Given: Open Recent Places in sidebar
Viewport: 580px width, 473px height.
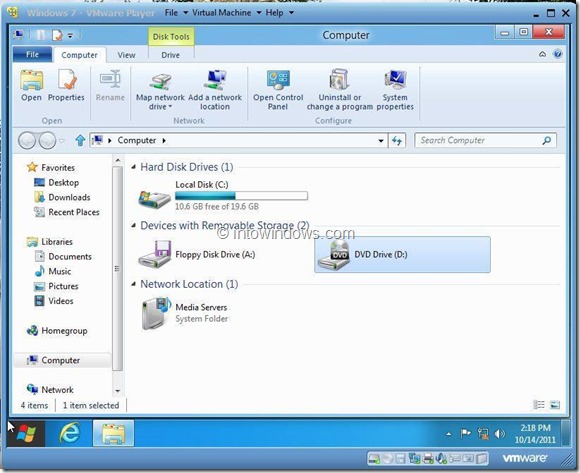Looking at the screenshot, I should (67, 212).
